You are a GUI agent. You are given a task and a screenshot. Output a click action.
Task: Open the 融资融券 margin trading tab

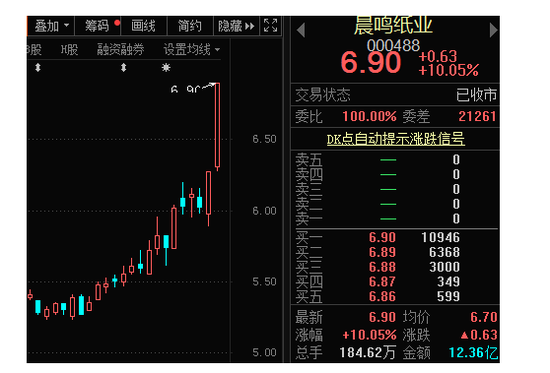pyautogui.click(x=120, y=50)
